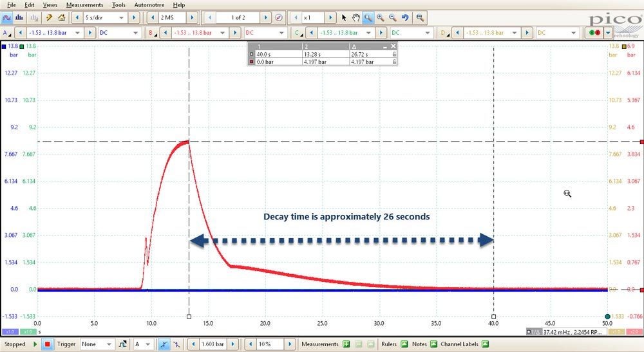644x352 pixels.
Task: Toggle the Notes display checkbox
Action: [433, 344]
